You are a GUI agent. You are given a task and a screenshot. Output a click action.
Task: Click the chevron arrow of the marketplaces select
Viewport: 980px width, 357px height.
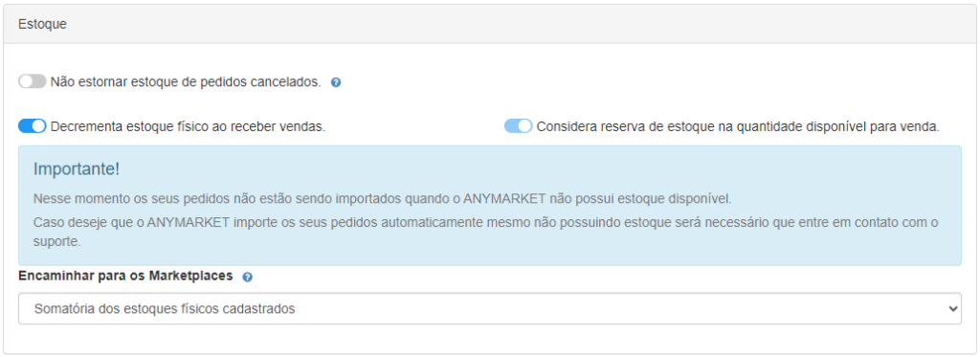952,308
